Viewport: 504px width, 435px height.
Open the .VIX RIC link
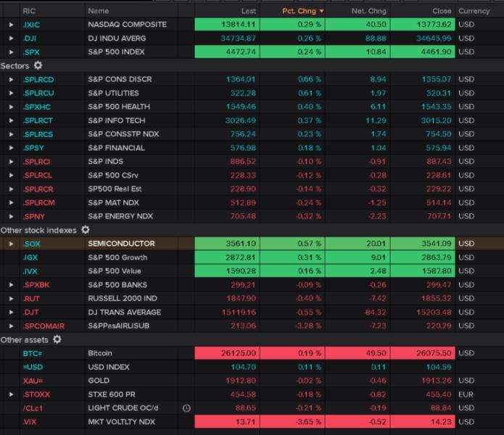pyautogui.click(x=30, y=422)
